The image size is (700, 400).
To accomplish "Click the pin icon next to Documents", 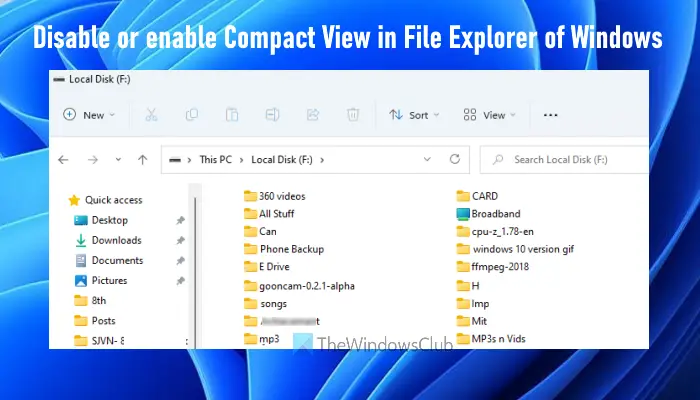I will (x=180, y=260).
